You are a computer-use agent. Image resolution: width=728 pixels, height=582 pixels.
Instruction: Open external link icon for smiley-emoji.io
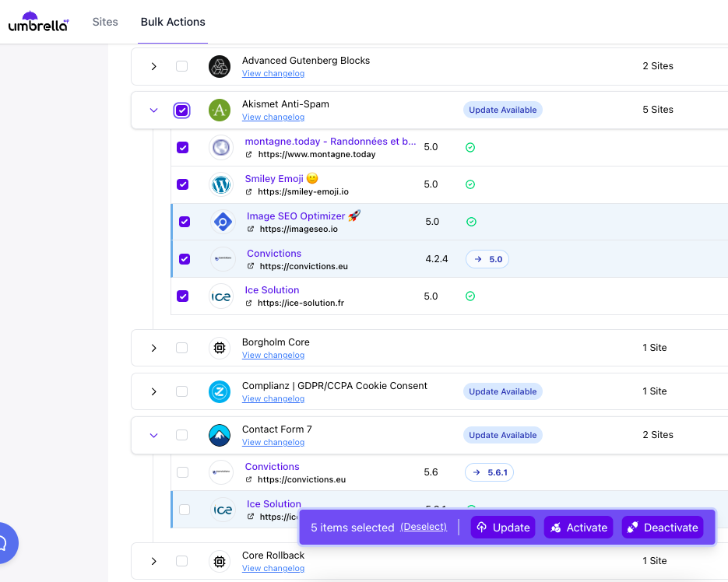point(249,191)
